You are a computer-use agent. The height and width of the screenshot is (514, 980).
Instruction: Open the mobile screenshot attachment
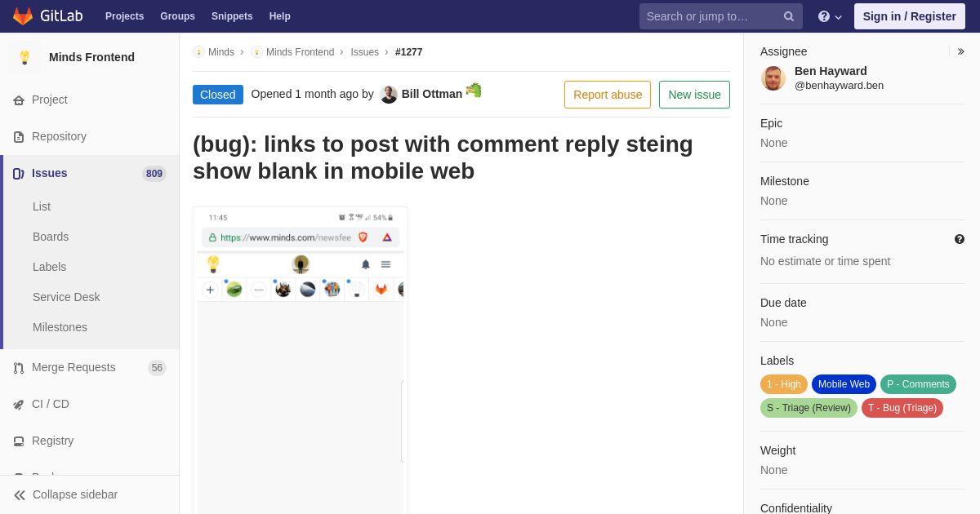(x=301, y=361)
